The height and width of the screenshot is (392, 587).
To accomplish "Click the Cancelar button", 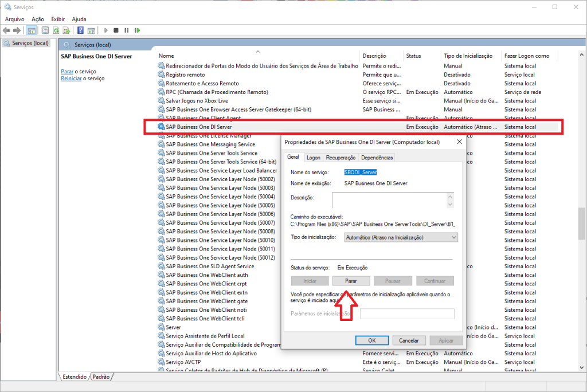I will [x=409, y=340].
